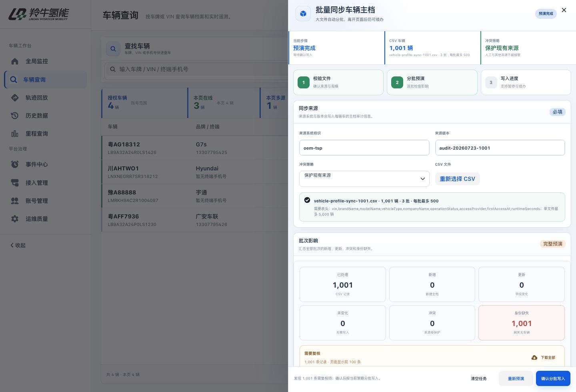Click the 已处理 1,001 card
The height and width of the screenshot is (392, 576).
point(343,284)
